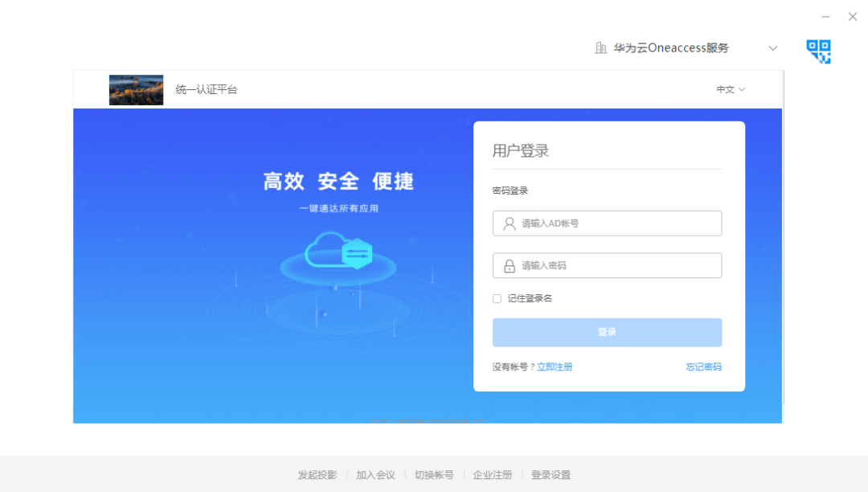
Task: Open 忘记密码 password recovery
Action: [703, 366]
